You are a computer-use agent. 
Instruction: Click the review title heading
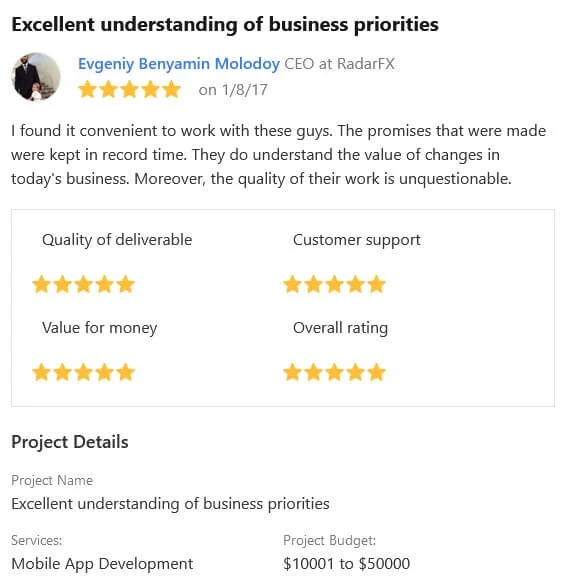click(x=225, y=25)
